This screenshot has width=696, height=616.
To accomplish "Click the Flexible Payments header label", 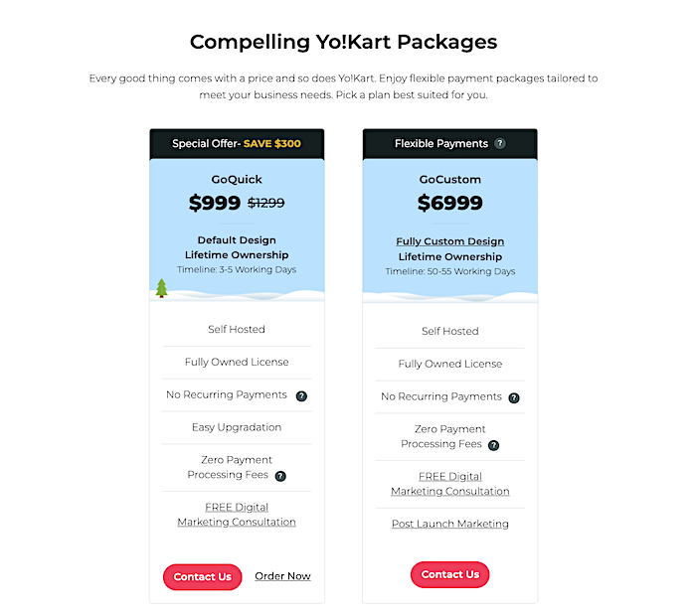I will (441, 144).
